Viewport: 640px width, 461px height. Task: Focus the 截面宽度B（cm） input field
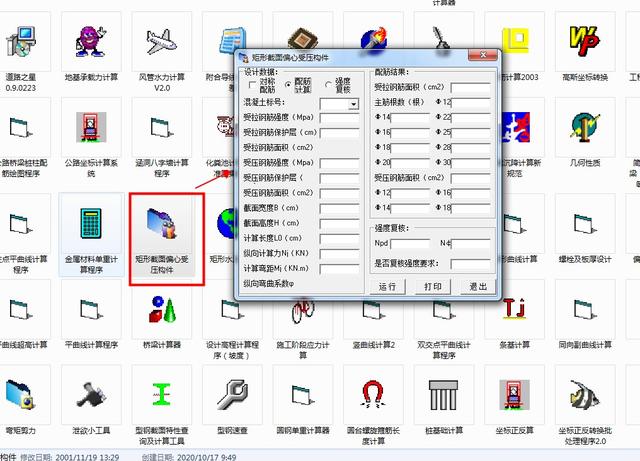[340, 209]
